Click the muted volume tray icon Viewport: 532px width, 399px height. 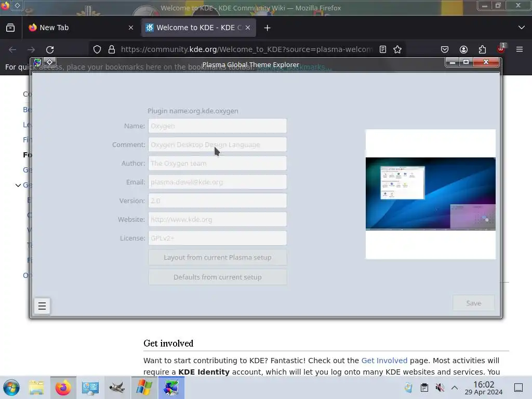click(x=440, y=388)
